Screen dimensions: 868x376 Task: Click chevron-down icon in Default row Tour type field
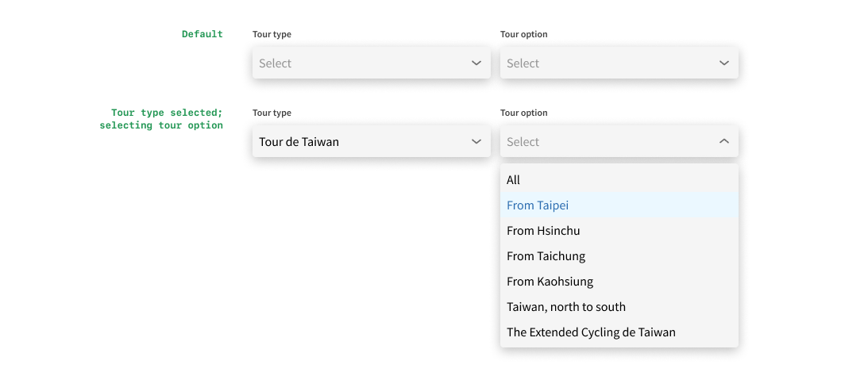tap(476, 63)
